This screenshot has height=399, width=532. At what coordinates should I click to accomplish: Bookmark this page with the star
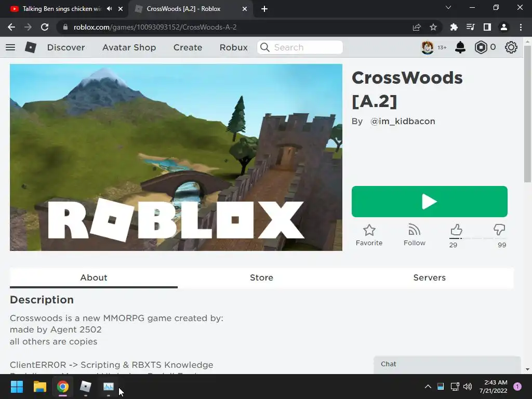tap(433, 28)
